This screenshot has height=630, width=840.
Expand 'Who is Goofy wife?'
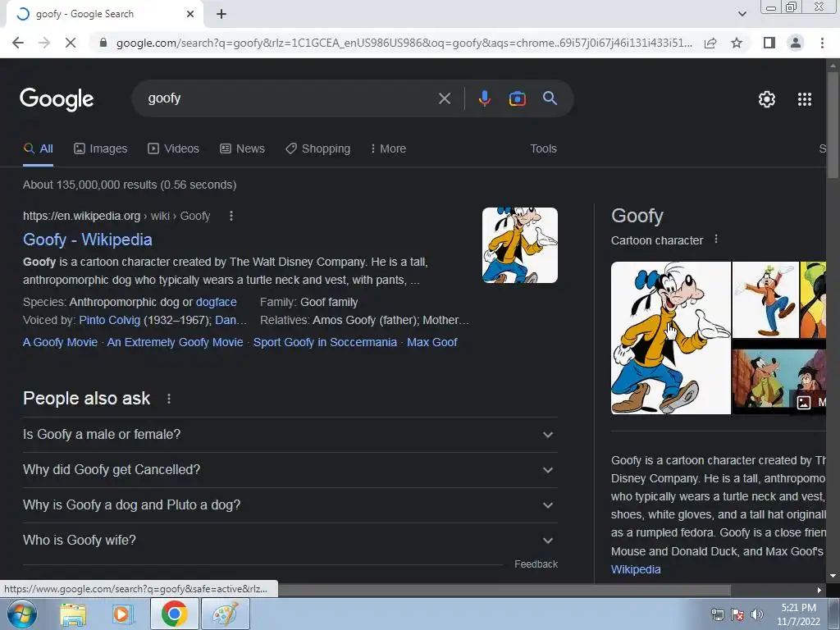(x=290, y=541)
